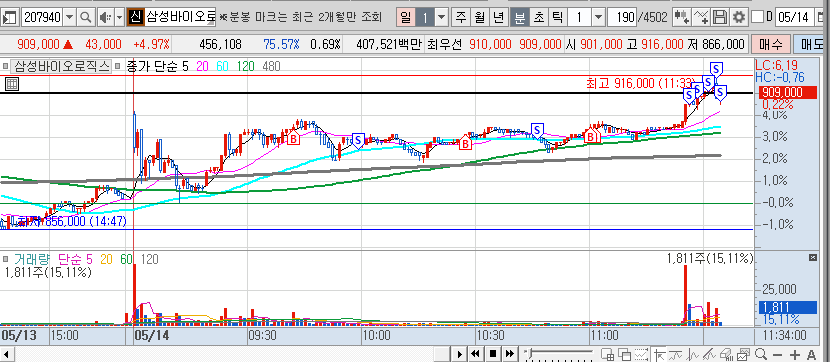This screenshot has height=362, width=830.
Task: Select the 일 (daily) chart tab
Action: tap(406, 17)
